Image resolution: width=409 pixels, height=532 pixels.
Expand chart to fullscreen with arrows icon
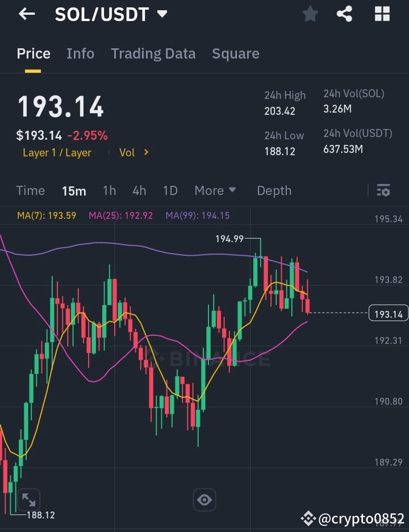point(28,500)
